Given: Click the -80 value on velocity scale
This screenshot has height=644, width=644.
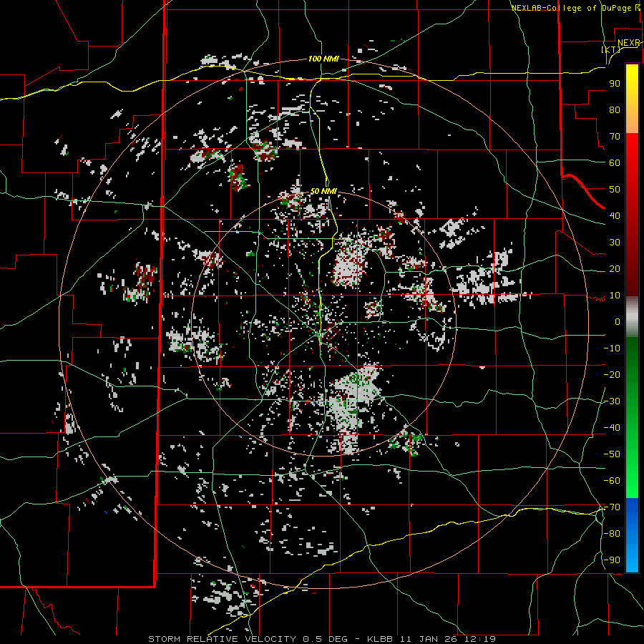Looking at the screenshot, I should tap(612, 534).
